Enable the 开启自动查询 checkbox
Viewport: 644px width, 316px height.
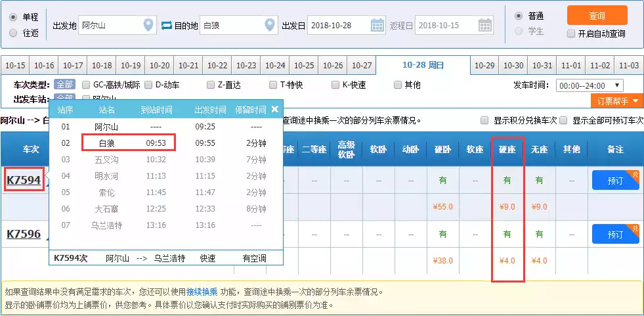tap(571, 34)
